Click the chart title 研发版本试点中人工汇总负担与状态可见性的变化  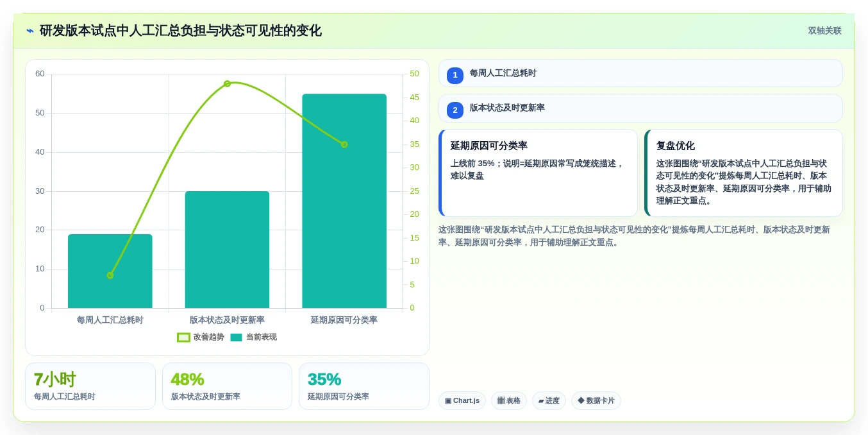pos(181,31)
